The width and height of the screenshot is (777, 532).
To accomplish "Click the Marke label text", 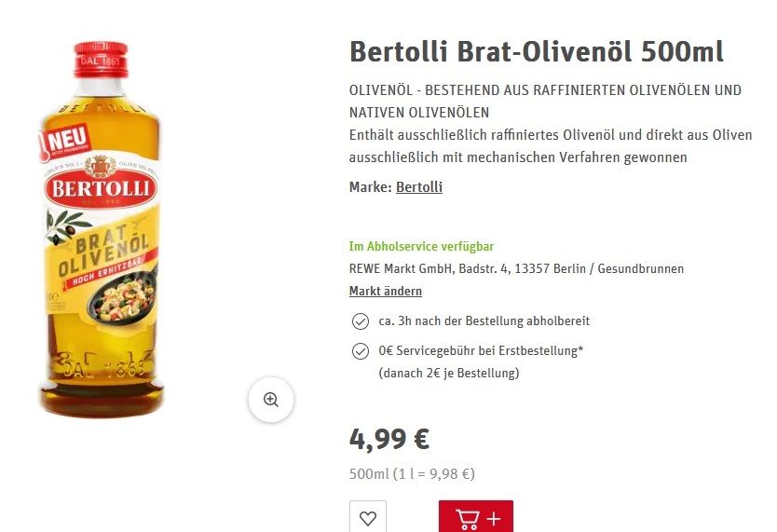I will pyautogui.click(x=371, y=186).
